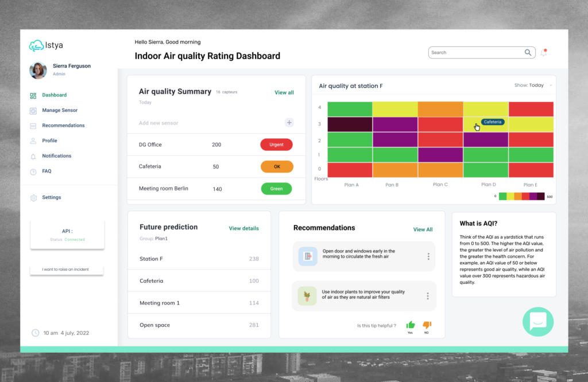Open Recommendations in the sidebar menu

(63, 126)
